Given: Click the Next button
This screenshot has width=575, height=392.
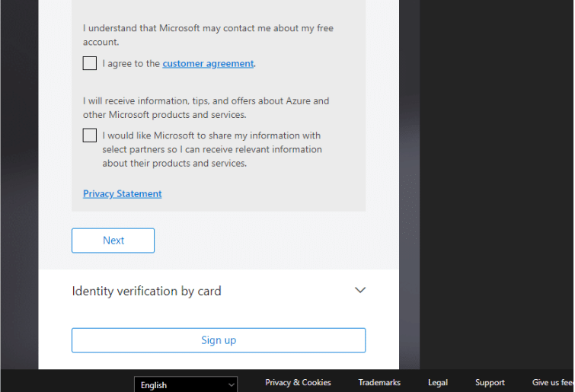Looking at the screenshot, I should 113,241.
